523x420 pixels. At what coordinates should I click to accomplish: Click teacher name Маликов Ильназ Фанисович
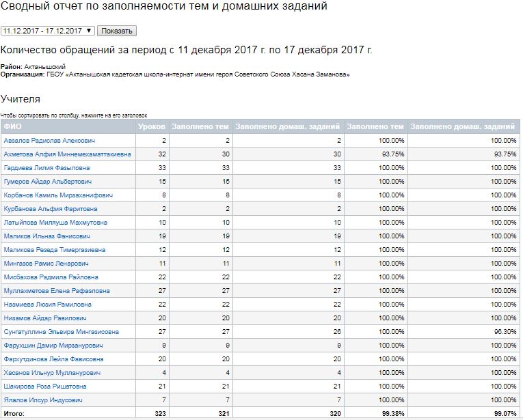[x=47, y=236]
